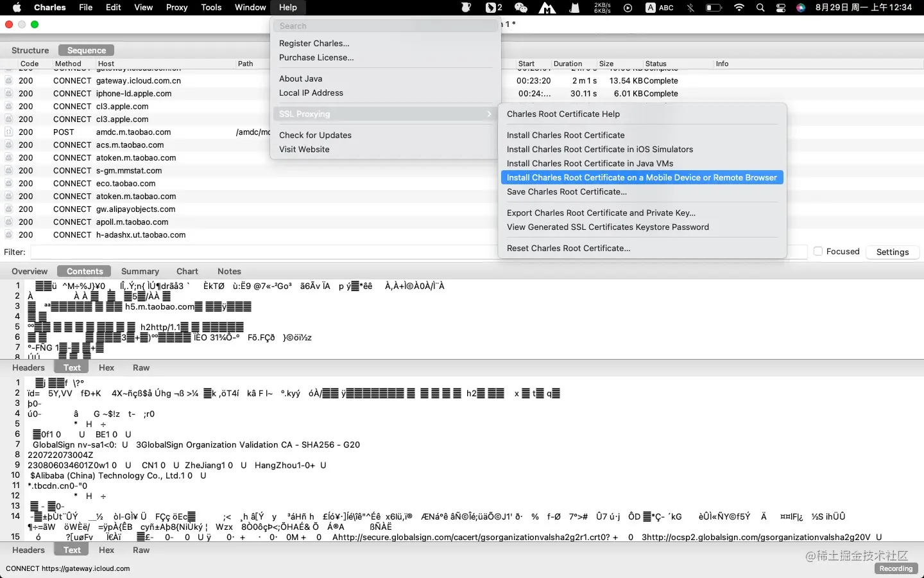
Task: Open Control Center
Action: (780, 8)
